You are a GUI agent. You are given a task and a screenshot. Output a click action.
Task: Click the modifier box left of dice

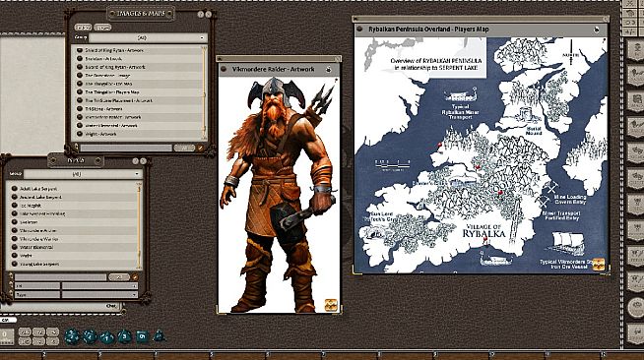[x=7, y=336]
